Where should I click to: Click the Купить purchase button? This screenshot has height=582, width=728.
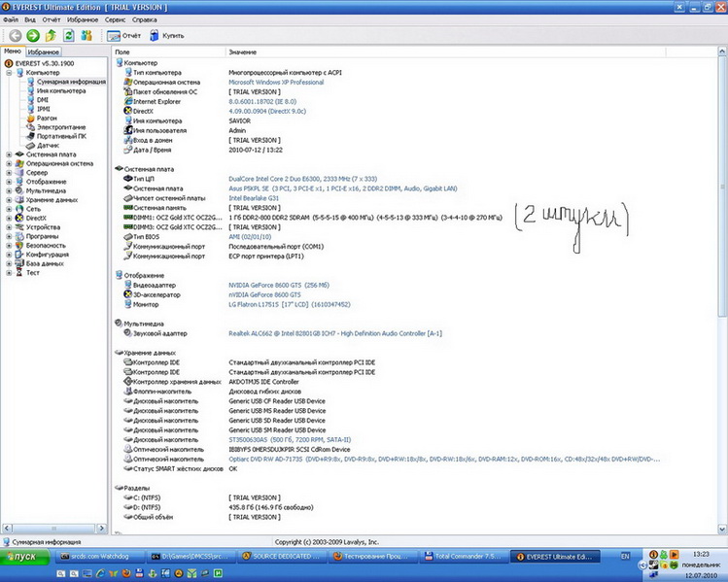[x=165, y=35]
